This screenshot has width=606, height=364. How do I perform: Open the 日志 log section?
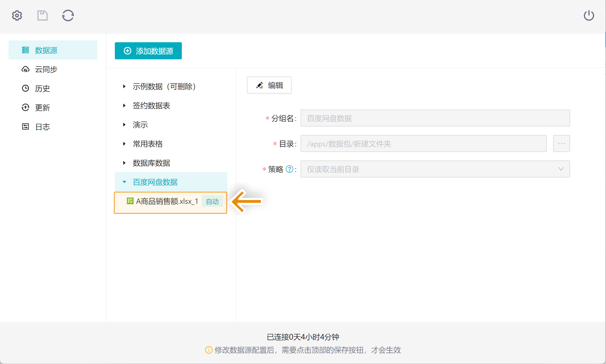click(x=42, y=127)
